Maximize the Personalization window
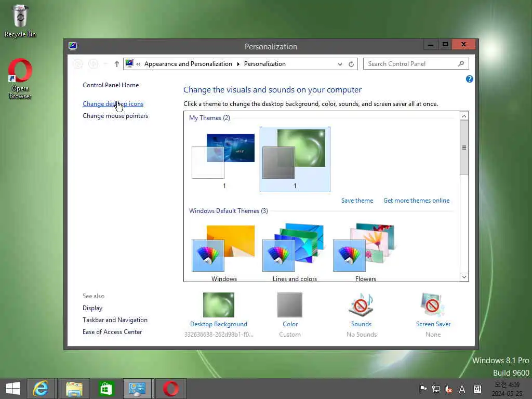Viewport: 532px width, 399px height. [x=445, y=45]
